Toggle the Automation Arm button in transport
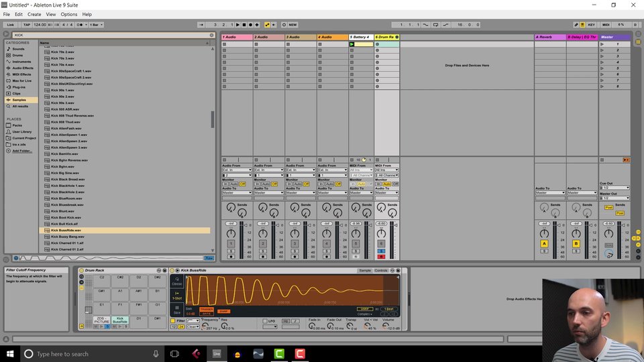This screenshot has width=644, height=362. pyautogui.click(x=267, y=25)
